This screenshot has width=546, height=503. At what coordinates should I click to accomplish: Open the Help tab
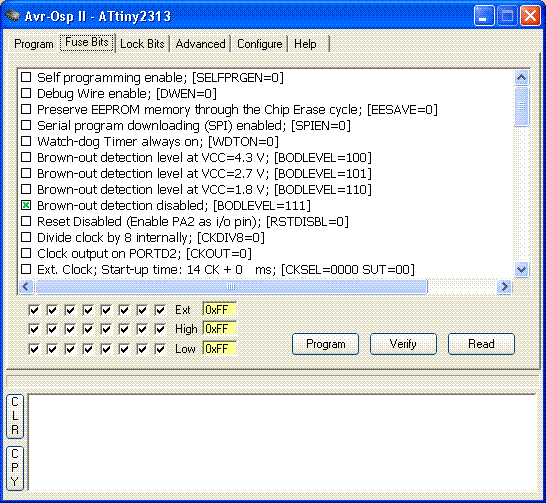(x=305, y=44)
